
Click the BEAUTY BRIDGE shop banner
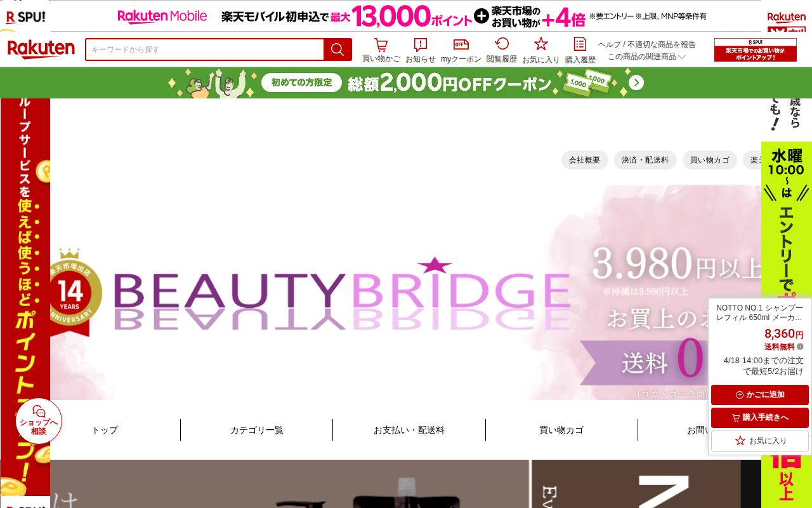(x=406, y=293)
